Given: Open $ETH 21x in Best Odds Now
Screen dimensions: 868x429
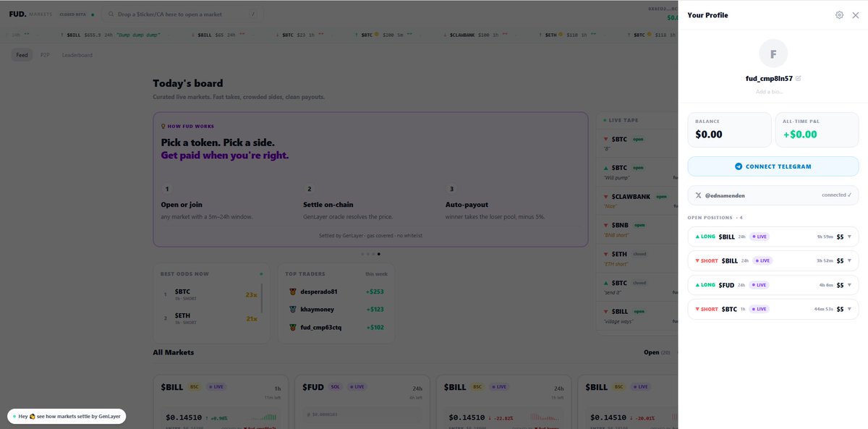Looking at the screenshot, I should pyautogui.click(x=210, y=318).
